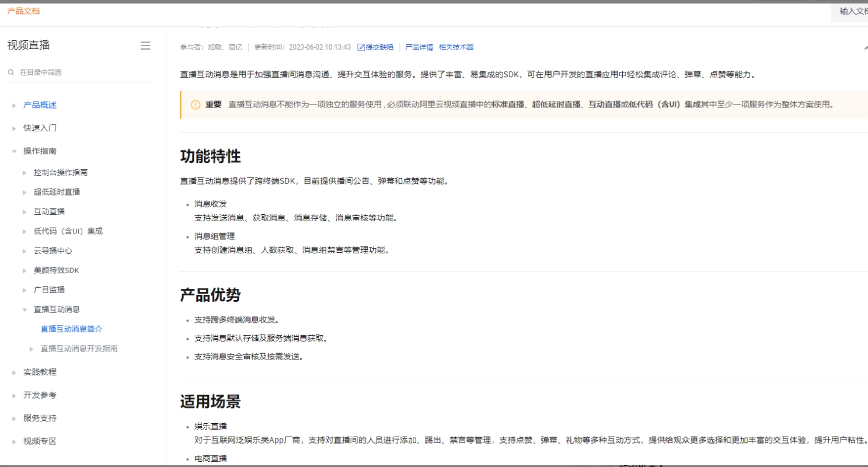The image size is (868, 467).
Task: Select 服务支持 in the sidebar
Action: [x=40, y=418]
